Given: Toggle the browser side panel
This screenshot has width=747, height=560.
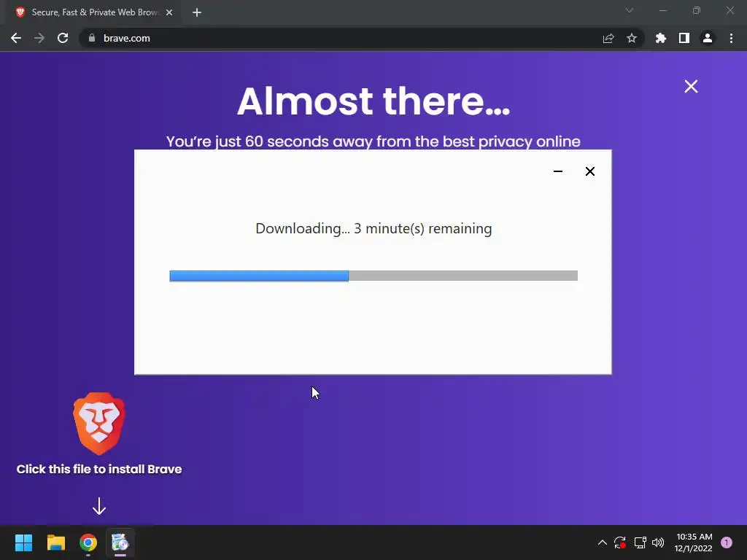Looking at the screenshot, I should click(x=684, y=38).
